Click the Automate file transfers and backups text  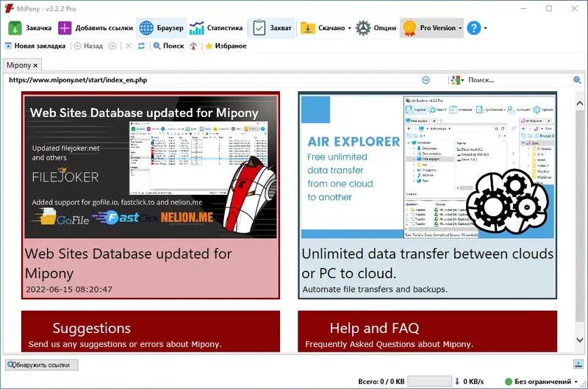pyautogui.click(x=375, y=290)
